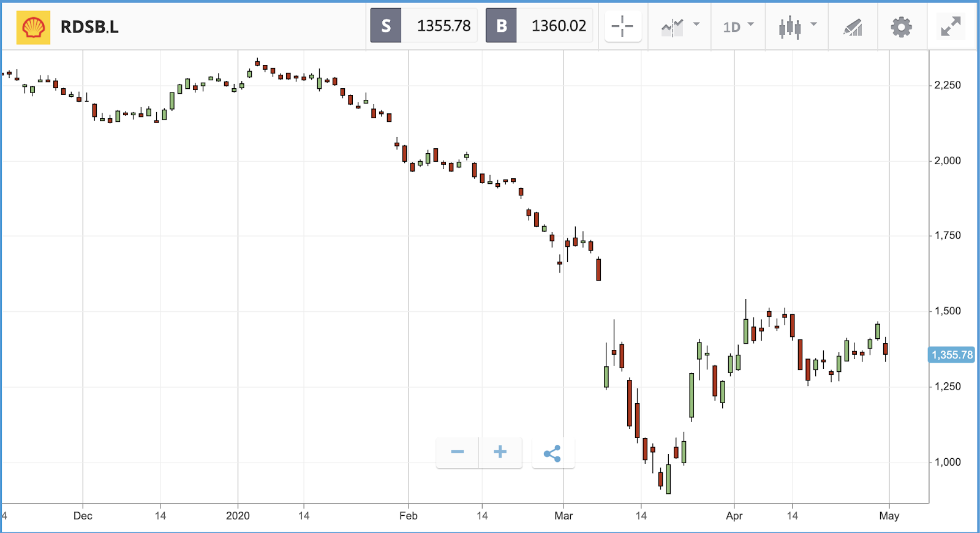Expand chart to full screen

click(x=951, y=26)
